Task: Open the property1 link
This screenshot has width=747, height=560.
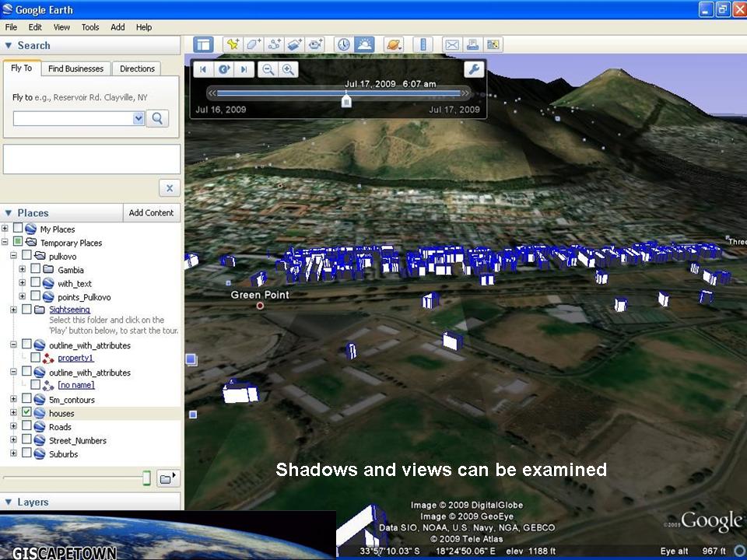Action: [x=75, y=358]
